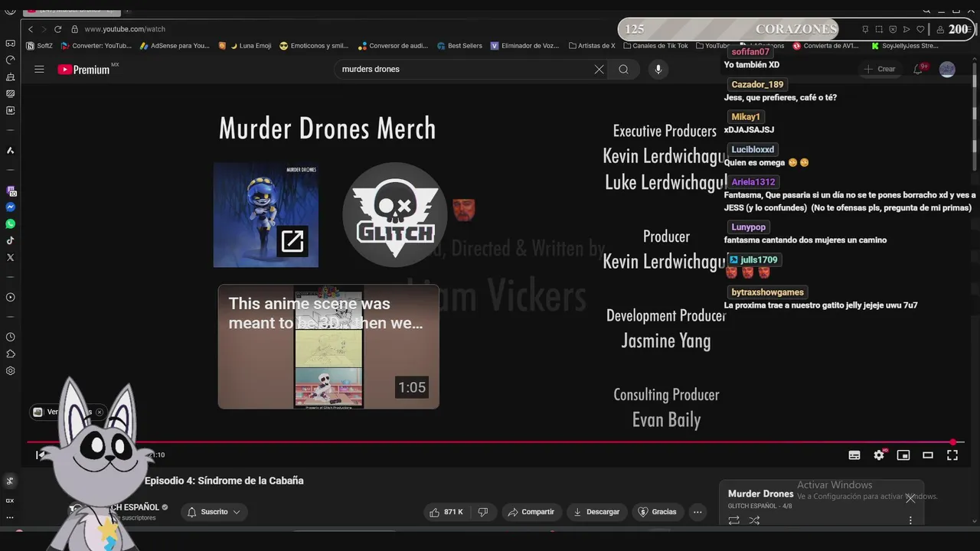
Task: Open more actions ellipsis under video
Action: [x=697, y=512]
